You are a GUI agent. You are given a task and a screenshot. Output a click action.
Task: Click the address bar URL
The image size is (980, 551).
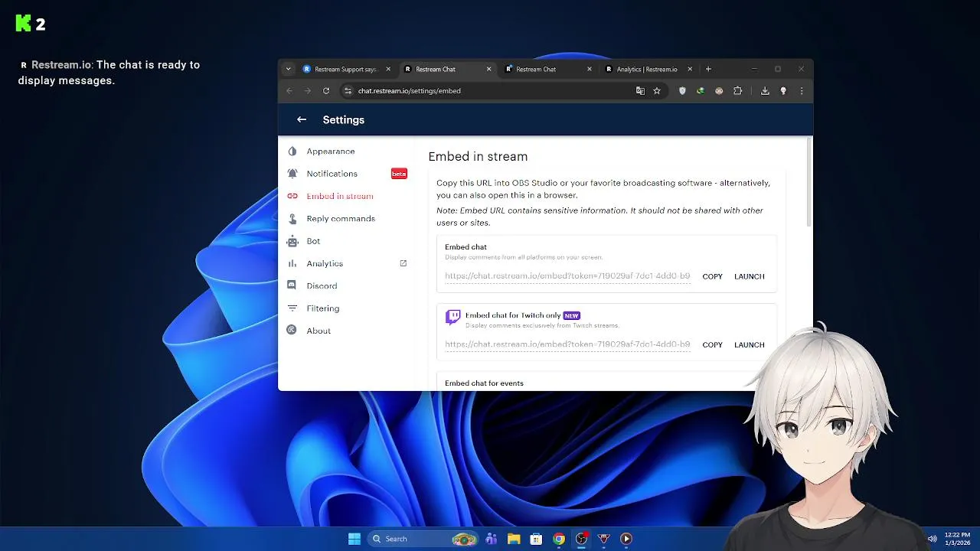click(x=410, y=90)
